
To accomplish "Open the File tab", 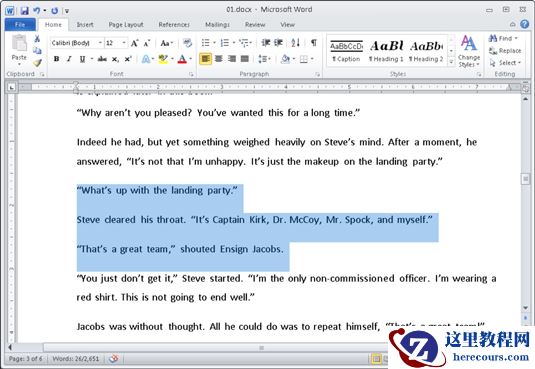I will click(x=20, y=25).
